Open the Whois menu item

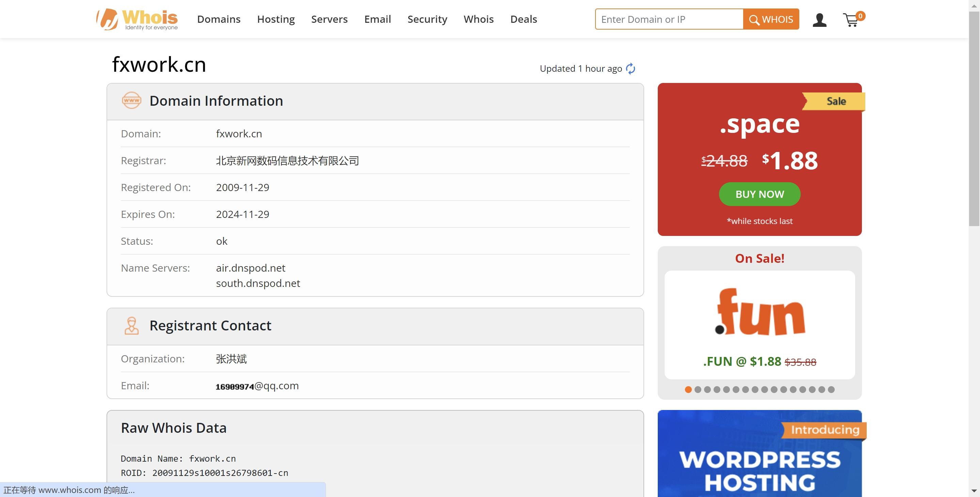478,19
